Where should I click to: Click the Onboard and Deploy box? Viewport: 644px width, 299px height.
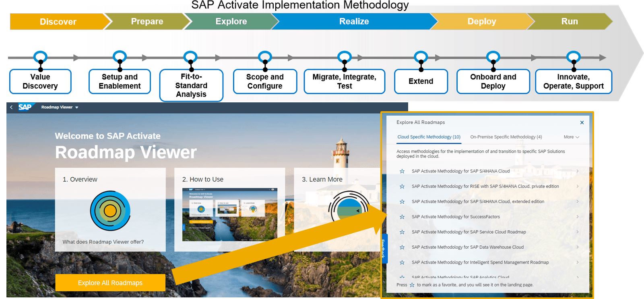click(493, 81)
